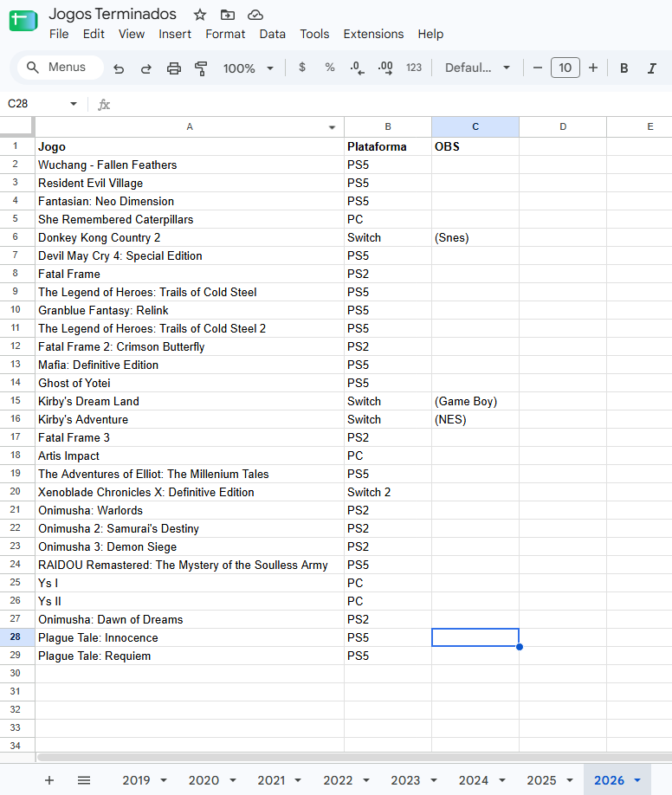Check the cloud save status icon

255,15
